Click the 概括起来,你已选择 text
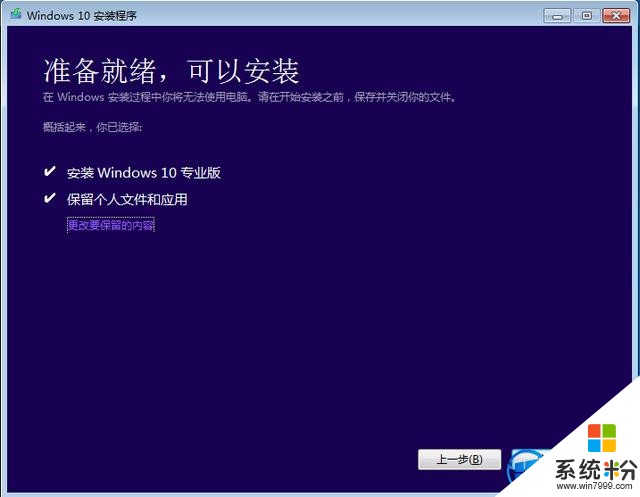The height and width of the screenshot is (497, 640). click(92, 127)
